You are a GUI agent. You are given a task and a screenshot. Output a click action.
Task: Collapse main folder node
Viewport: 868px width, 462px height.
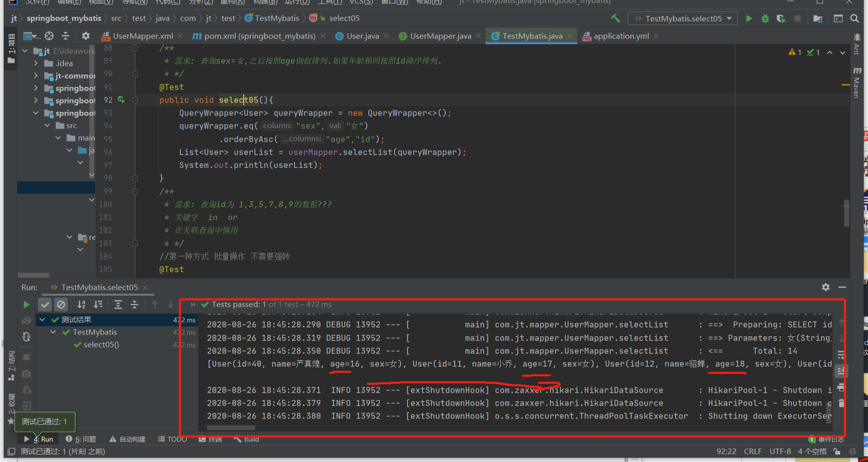[x=58, y=138]
